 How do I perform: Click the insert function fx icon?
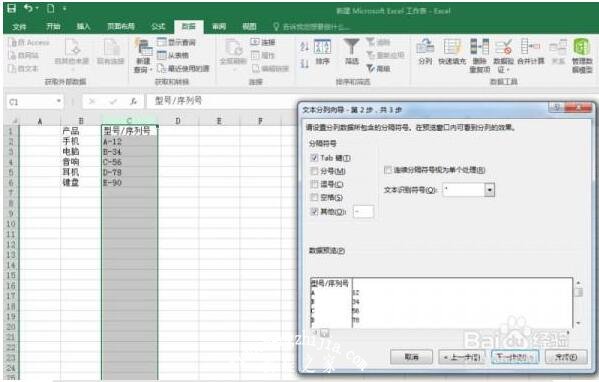tap(133, 102)
